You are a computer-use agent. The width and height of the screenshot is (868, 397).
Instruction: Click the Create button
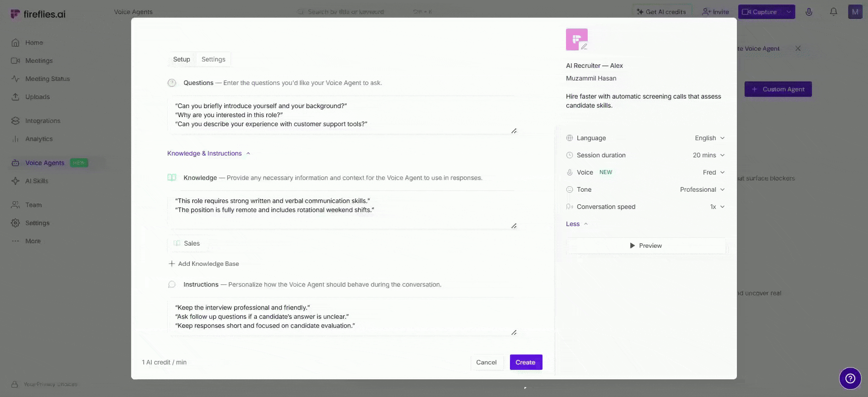click(526, 362)
